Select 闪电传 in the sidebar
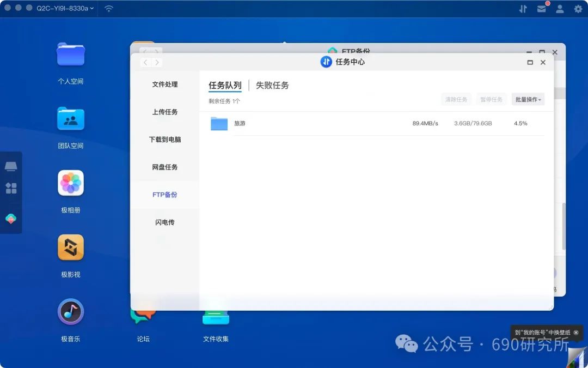 164,222
